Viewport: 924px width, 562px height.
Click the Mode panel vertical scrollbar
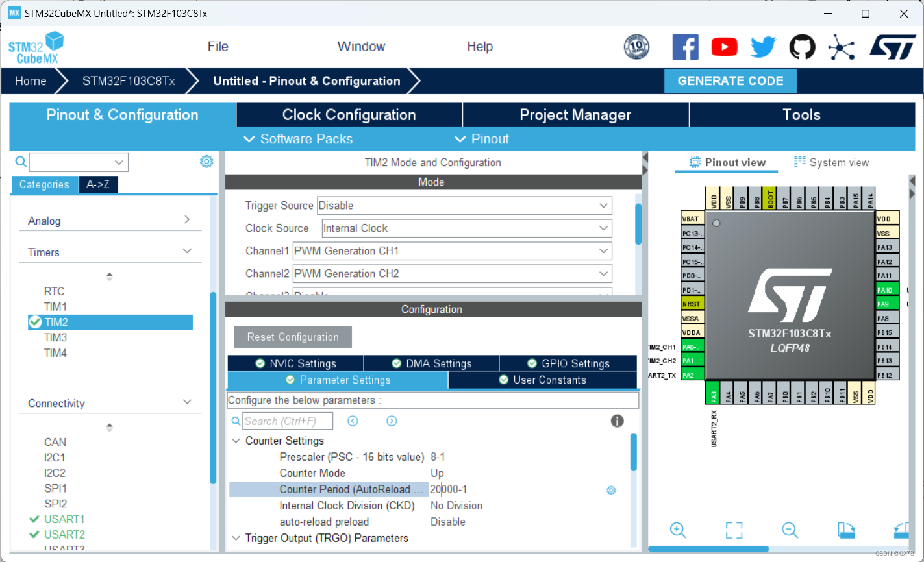638,224
